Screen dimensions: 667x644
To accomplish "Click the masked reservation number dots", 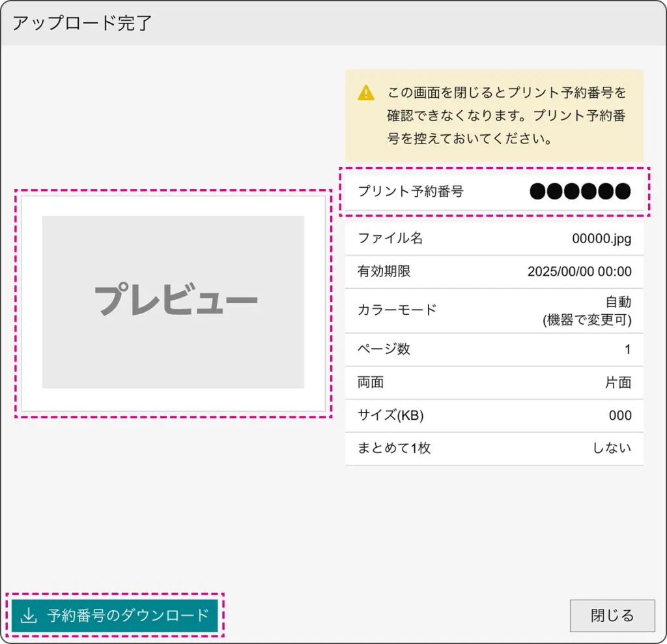I will (x=580, y=192).
